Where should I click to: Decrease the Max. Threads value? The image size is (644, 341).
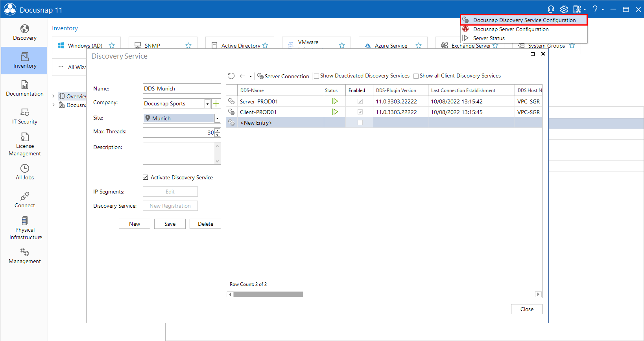coord(218,135)
